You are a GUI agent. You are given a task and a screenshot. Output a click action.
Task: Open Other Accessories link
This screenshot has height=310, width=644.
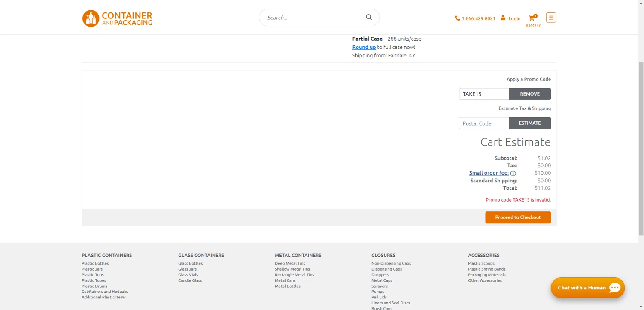(485, 280)
